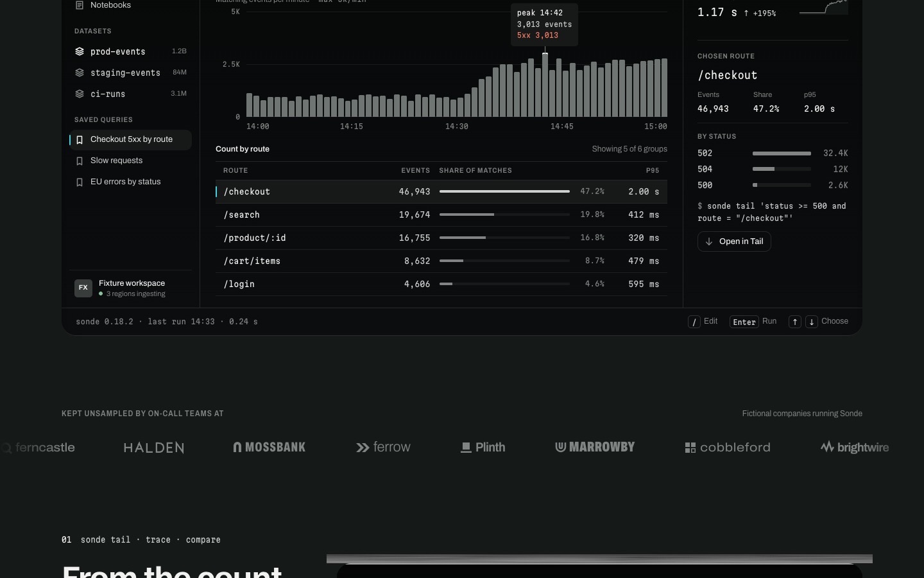The width and height of the screenshot is (924, 578).
Task: Click the P95 column header
Action: pyautogui.click(x=653, y=171)
